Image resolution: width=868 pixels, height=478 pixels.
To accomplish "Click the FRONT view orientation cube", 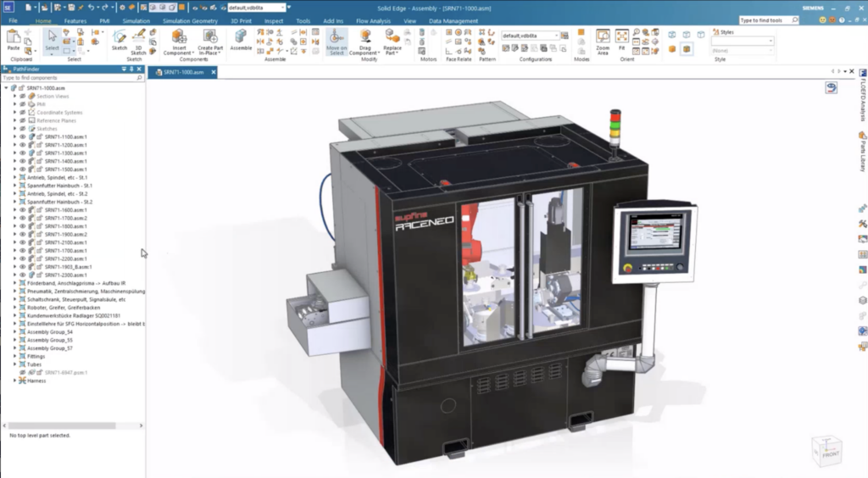I will tap(826, 449).
